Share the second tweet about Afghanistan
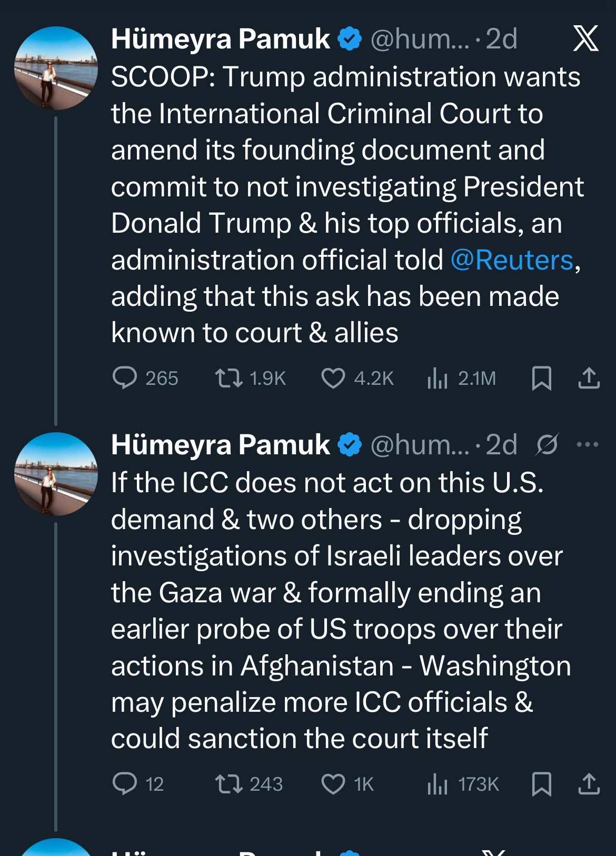616x856 pixels. [x=589, y=784]
